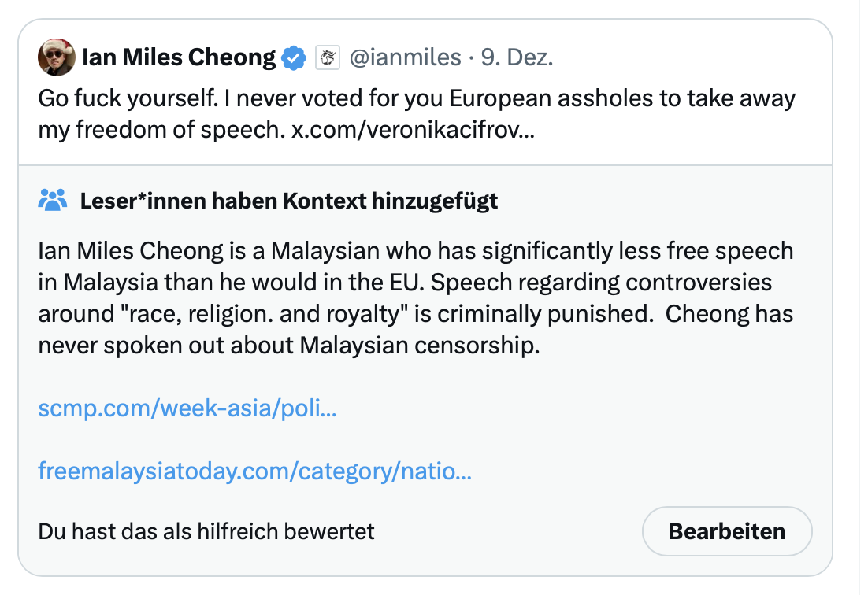The image size is (868, 595).
Task: Open the post via the 9. Dez. timestamp
Action: 517,57
